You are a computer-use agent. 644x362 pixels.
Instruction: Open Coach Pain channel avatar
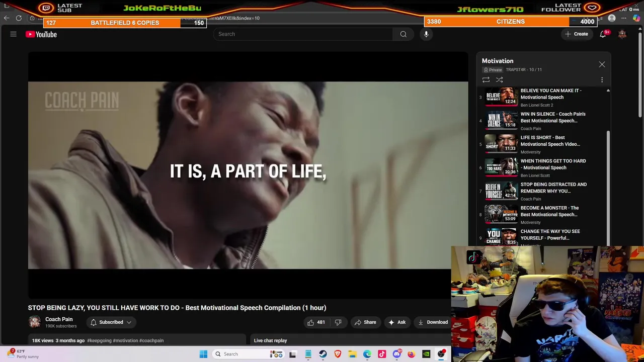34,322
